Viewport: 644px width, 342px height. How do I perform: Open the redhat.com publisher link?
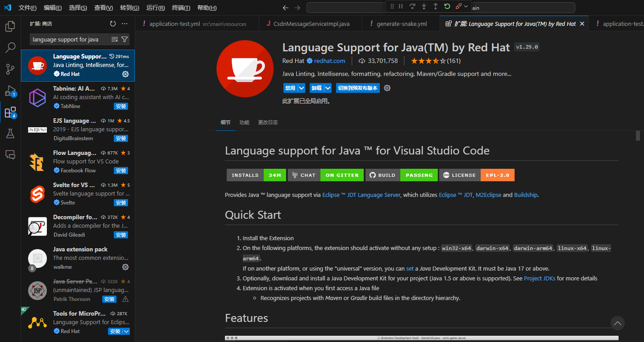point(329,61)
